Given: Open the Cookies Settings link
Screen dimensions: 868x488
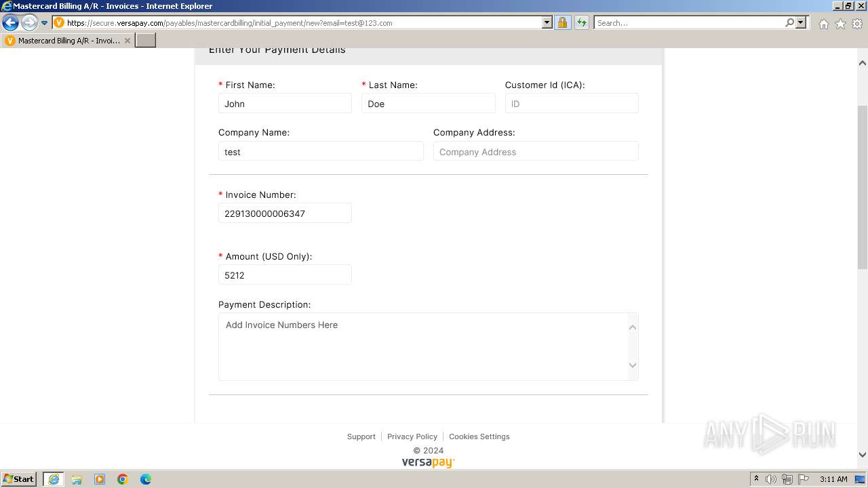Looking at the screenshot, I should coord(479,436).
